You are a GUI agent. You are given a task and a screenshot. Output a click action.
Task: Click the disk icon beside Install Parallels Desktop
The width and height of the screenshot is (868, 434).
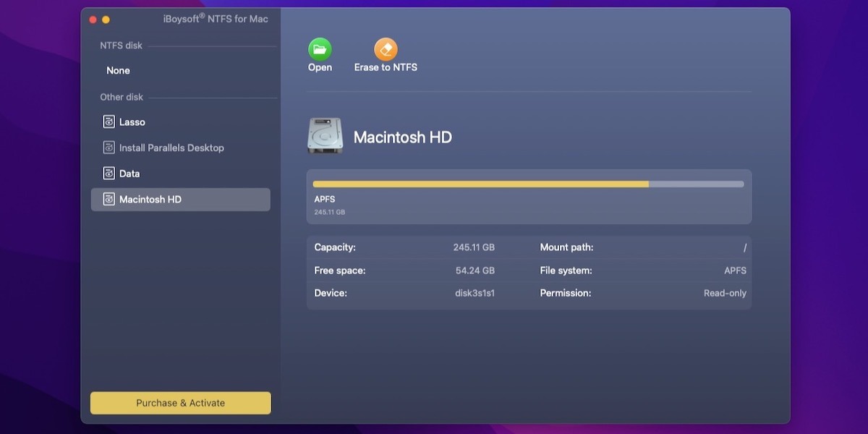[x=109, y=148]
